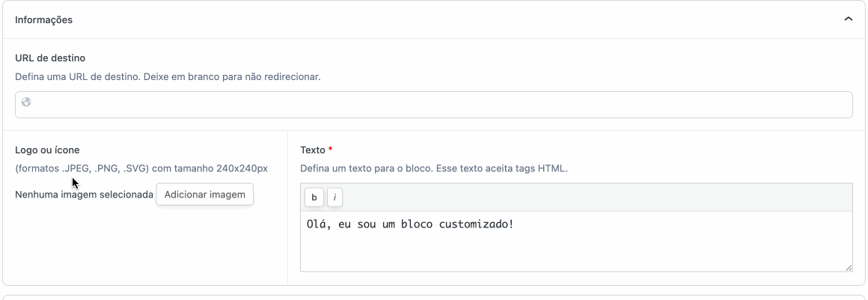Click the URL redirect help description
868x300 pixels.
(x=168, y=76)
